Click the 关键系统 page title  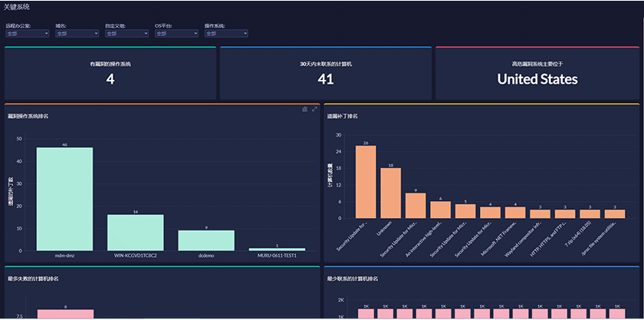coord(17,7)
